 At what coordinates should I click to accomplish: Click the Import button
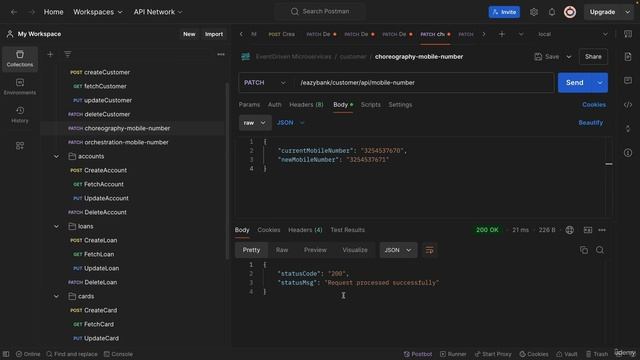pos(214,34)
